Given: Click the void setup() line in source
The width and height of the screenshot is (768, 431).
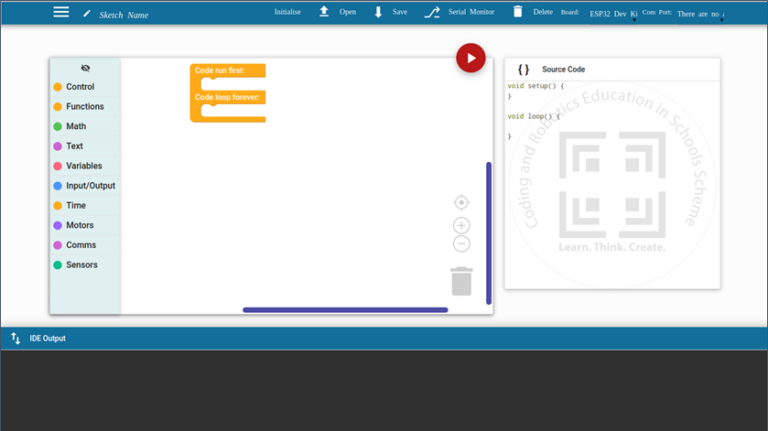Looking at the screenshot, I should [536, 86].
